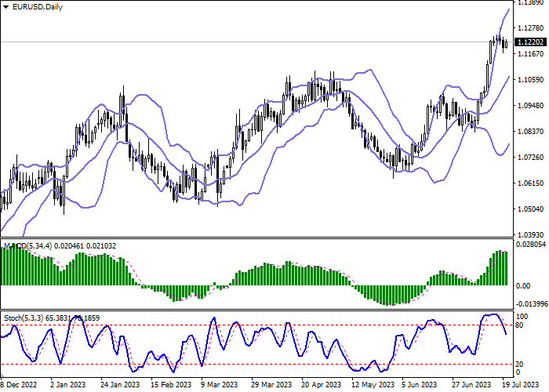This screenshot has height=392, width=549.
Task: Select the 15 Feb 2023 date label
Action: click(x=171, y=385)
